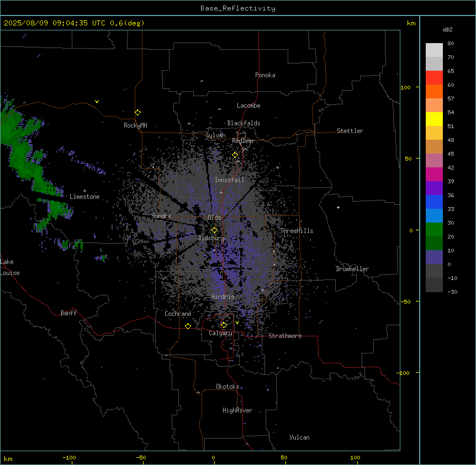
Task: Click the km unit label at bottom left
Action: [8, 458]
